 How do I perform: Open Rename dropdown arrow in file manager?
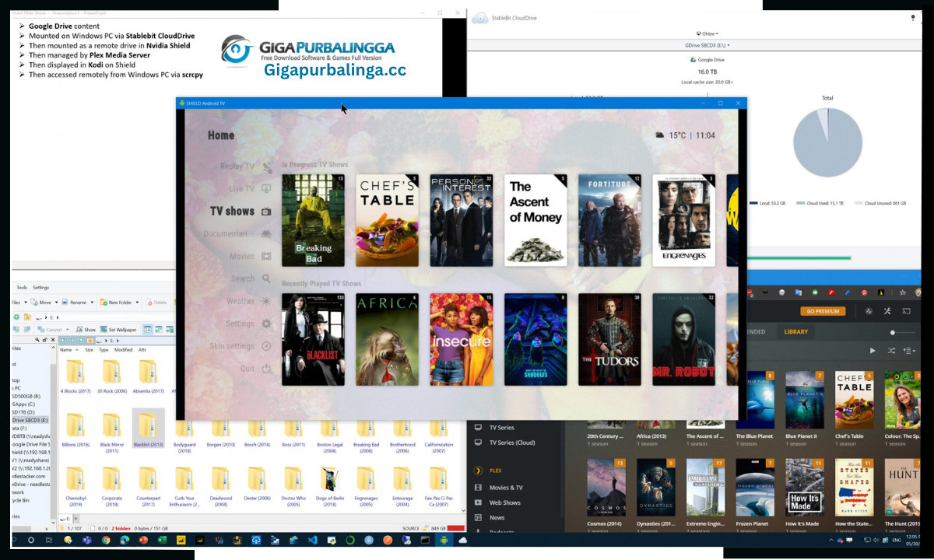click(93, 303)
